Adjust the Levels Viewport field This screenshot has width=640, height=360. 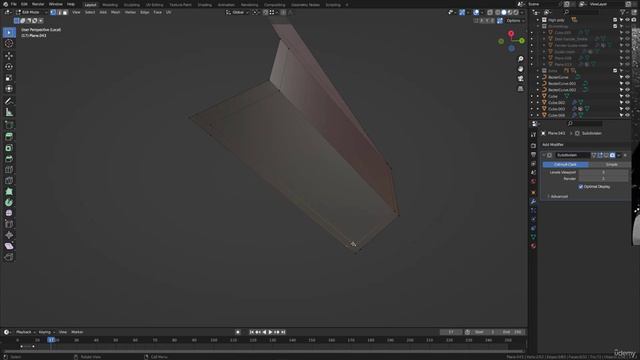(x=603, y=172)
